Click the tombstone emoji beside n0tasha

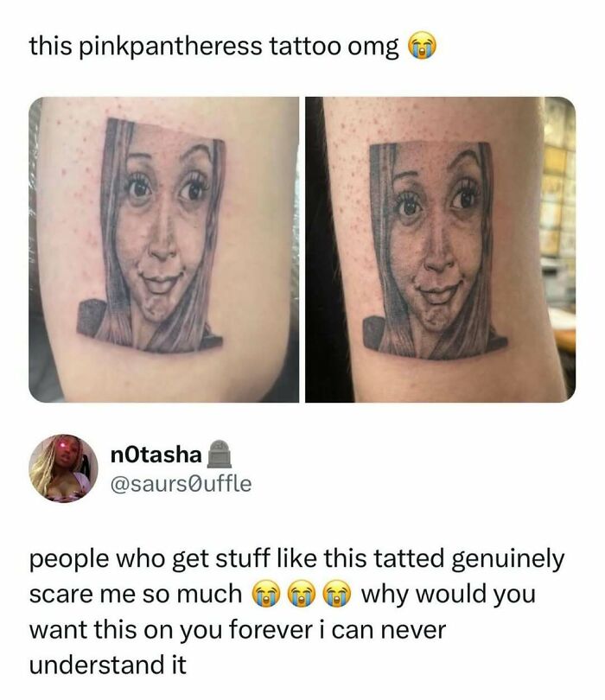point(219,454)
